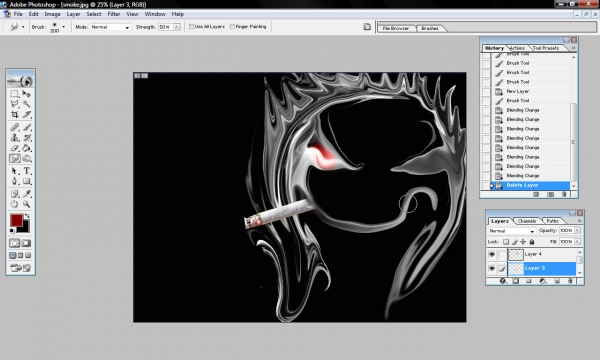Select the Crop tool

pos(15,114)
